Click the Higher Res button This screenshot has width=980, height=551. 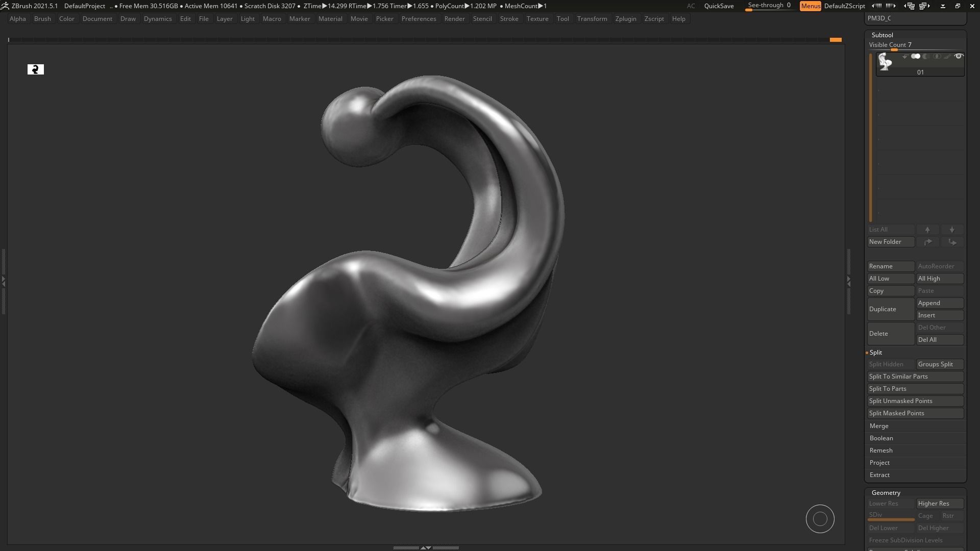[940, 504]
